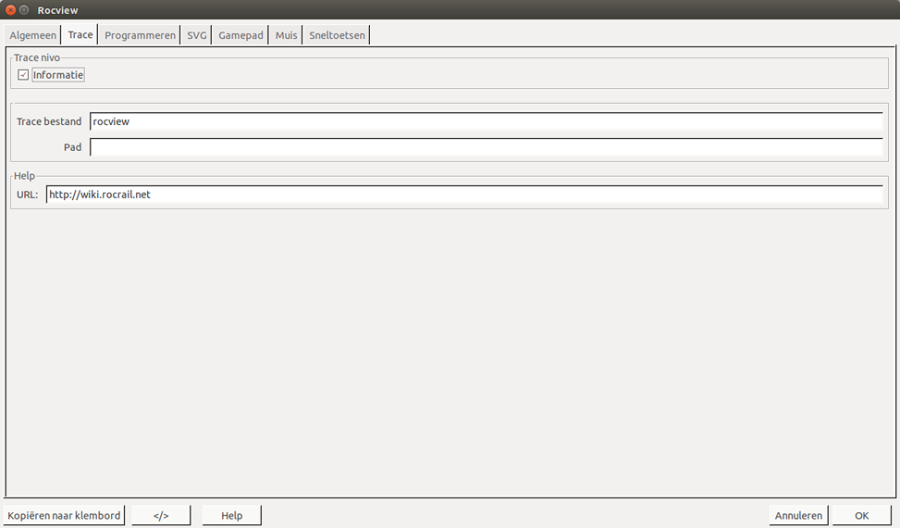Focus the empty Pad text field
The height and width of the screenshot is (528, 900).
(x=486, y=147)
